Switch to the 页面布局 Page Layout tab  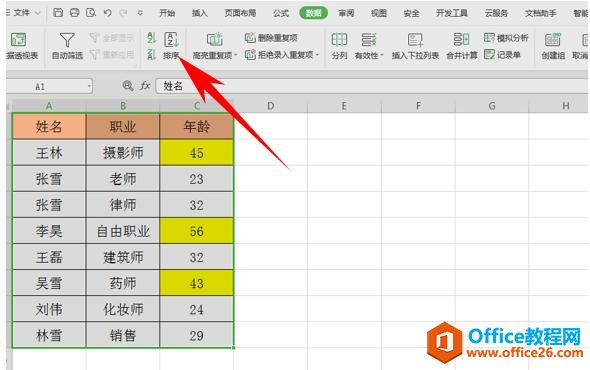pyautogui.click(x=240, y=13)
